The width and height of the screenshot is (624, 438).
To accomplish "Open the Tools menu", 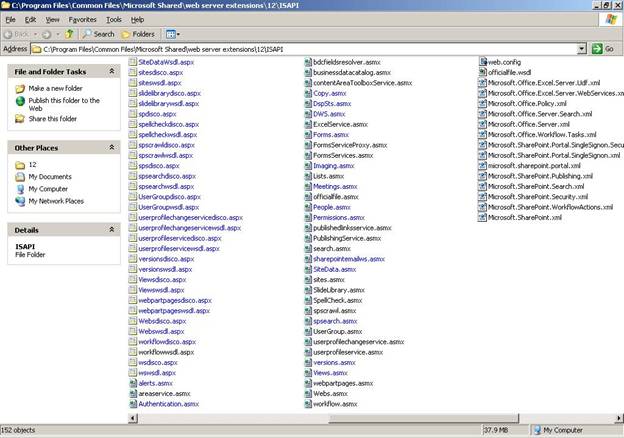I will tap(114, 19).
